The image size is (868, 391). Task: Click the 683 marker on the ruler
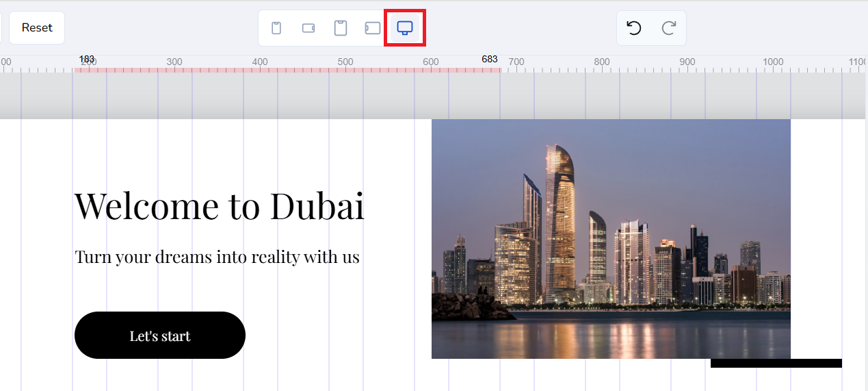click(489, 60)
